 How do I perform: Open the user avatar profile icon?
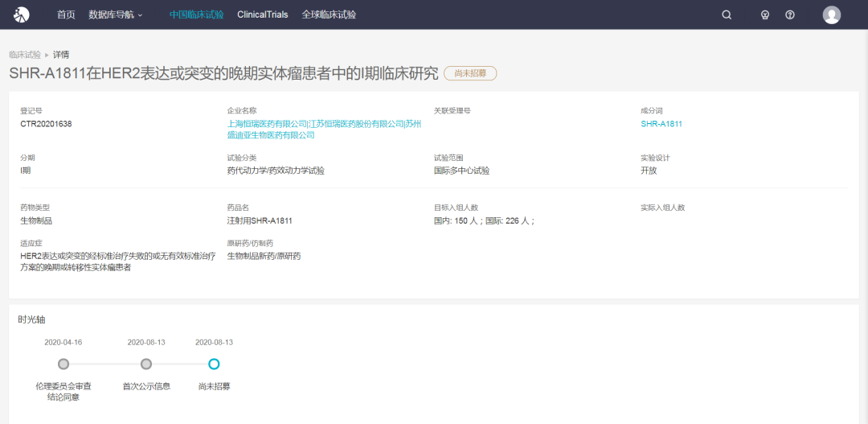point(832,15)
